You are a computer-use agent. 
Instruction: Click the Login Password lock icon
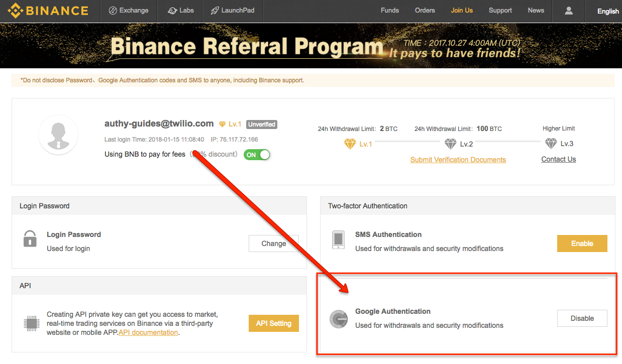[30, 239]
